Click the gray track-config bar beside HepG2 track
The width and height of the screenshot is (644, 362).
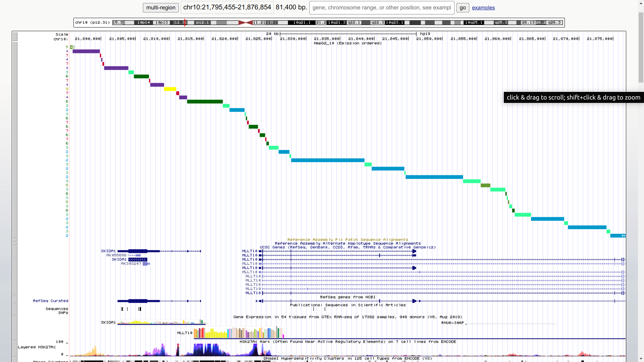[15, 140]
